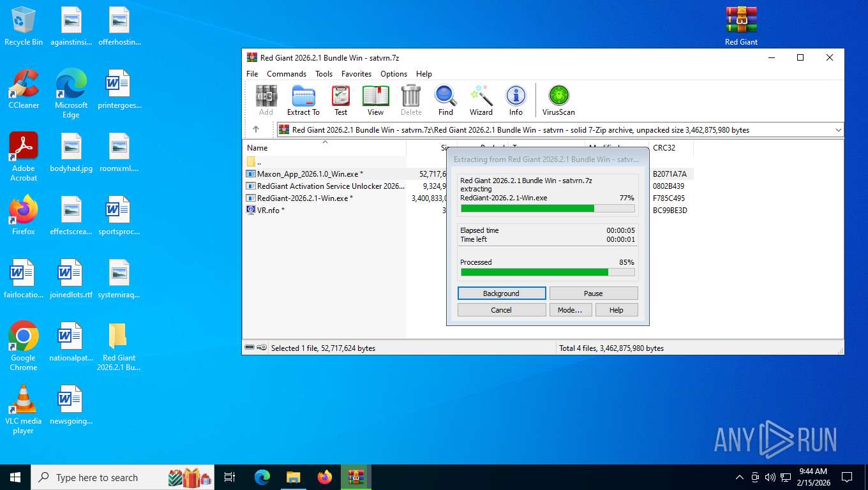This screenshot has width=868, height=490.
Task: Click the Processed progress bar at 85%
Action: [x=548, y=272]
